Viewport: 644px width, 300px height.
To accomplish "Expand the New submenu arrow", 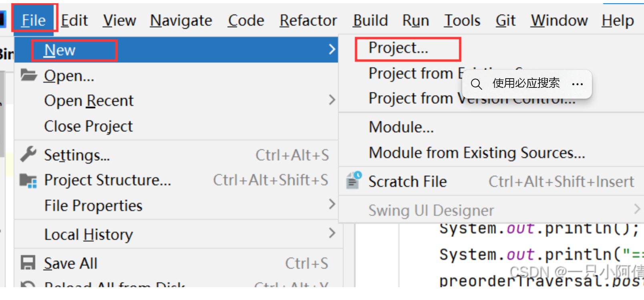I will click(332, 49).
